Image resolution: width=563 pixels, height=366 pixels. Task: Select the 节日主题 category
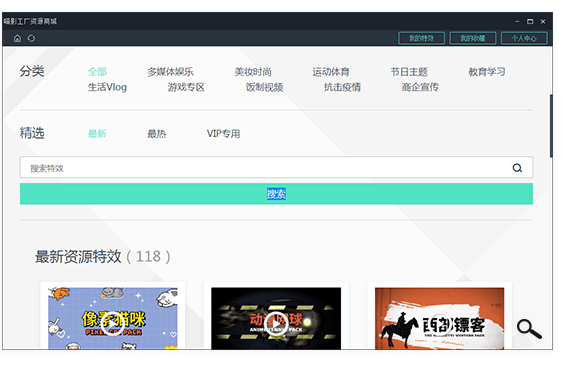click(409, 72)
